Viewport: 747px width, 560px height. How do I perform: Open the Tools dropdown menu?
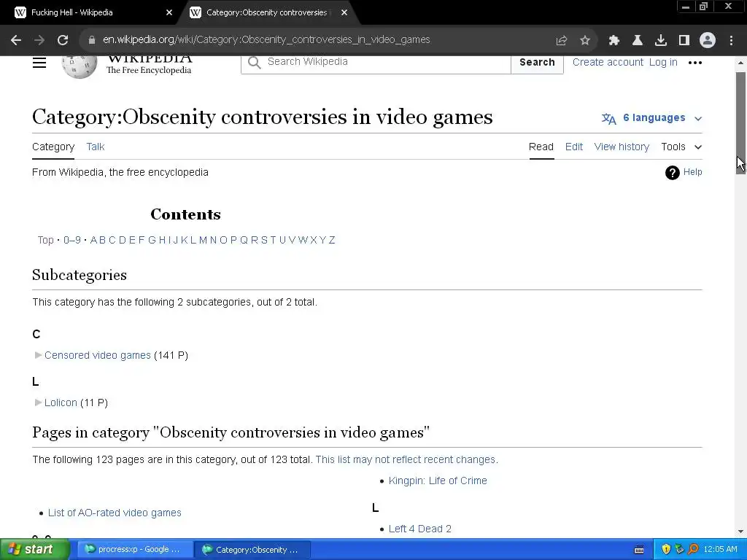coord(682,147)
